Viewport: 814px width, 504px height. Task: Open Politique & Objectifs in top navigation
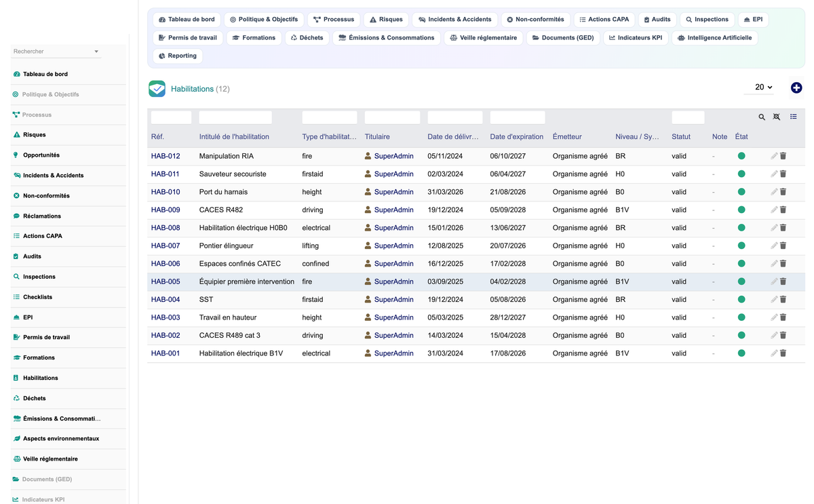click(264, 20)
